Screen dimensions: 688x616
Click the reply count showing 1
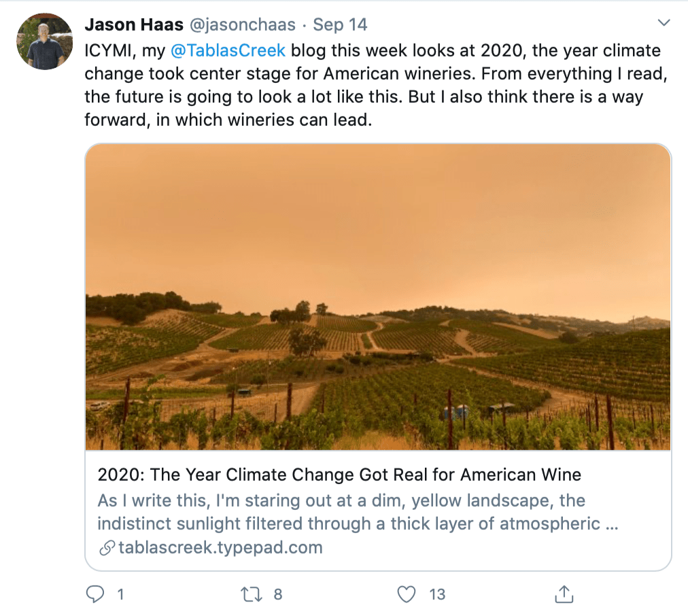(120, 594)
